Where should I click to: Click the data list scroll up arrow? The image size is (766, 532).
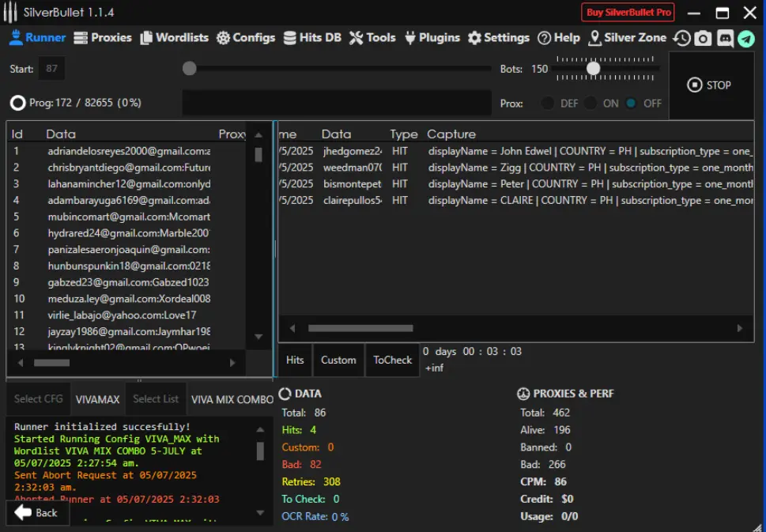click(x=258, y=135)
